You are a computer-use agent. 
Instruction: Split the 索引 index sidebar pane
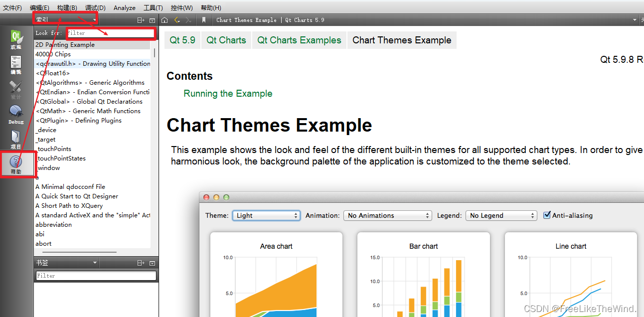[141, 20]
